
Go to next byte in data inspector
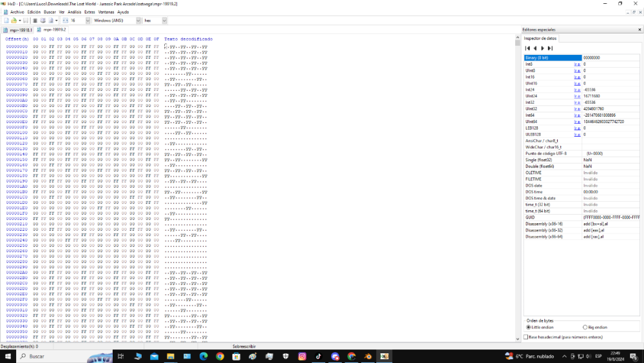(542, 48)
